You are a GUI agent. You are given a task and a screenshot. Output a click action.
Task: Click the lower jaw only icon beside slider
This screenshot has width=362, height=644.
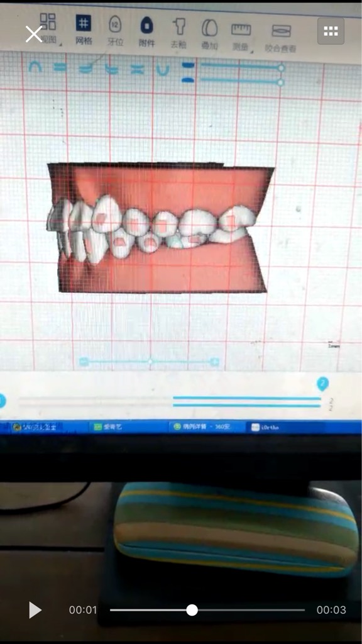click(x=188, y=80)
